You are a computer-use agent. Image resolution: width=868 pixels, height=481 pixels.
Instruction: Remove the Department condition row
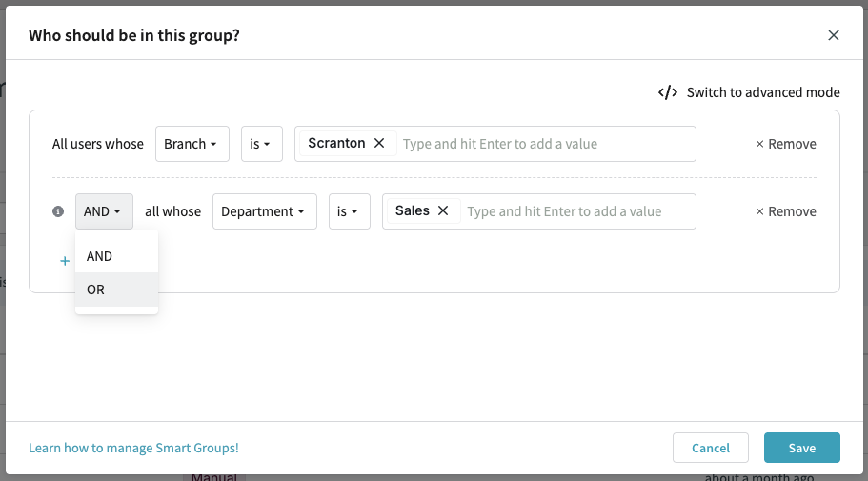(x=785, y=211)
